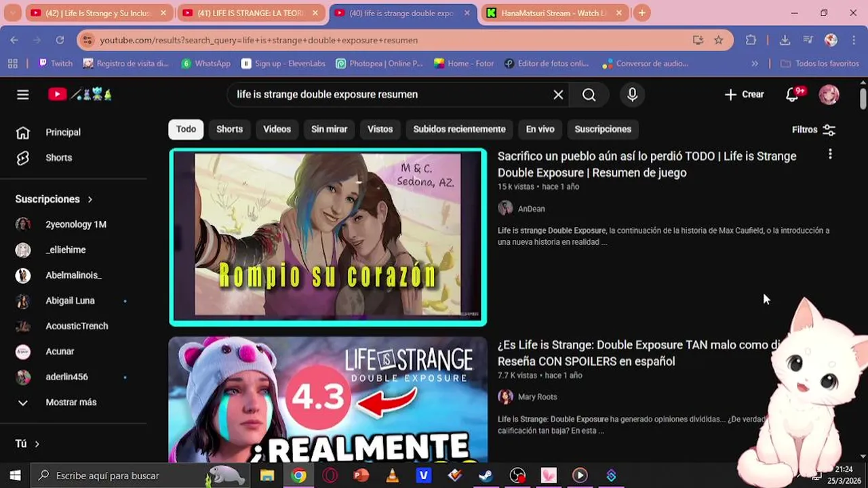
Task: Open the AnDean channel name
Action: [532, 209]
